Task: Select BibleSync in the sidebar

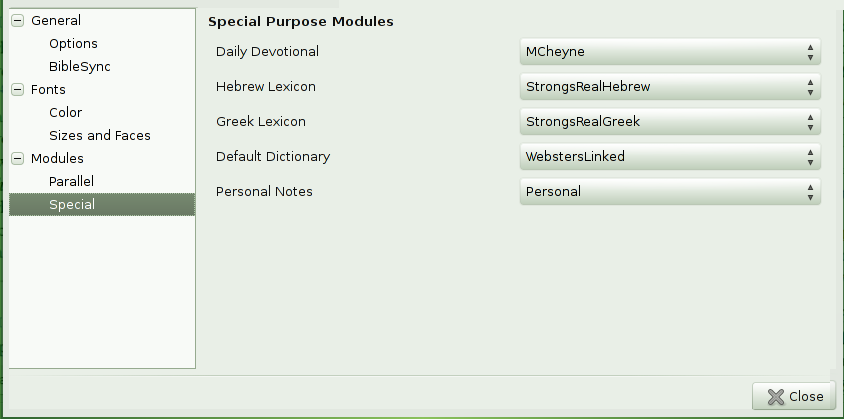Action: (x=80, y=66)
